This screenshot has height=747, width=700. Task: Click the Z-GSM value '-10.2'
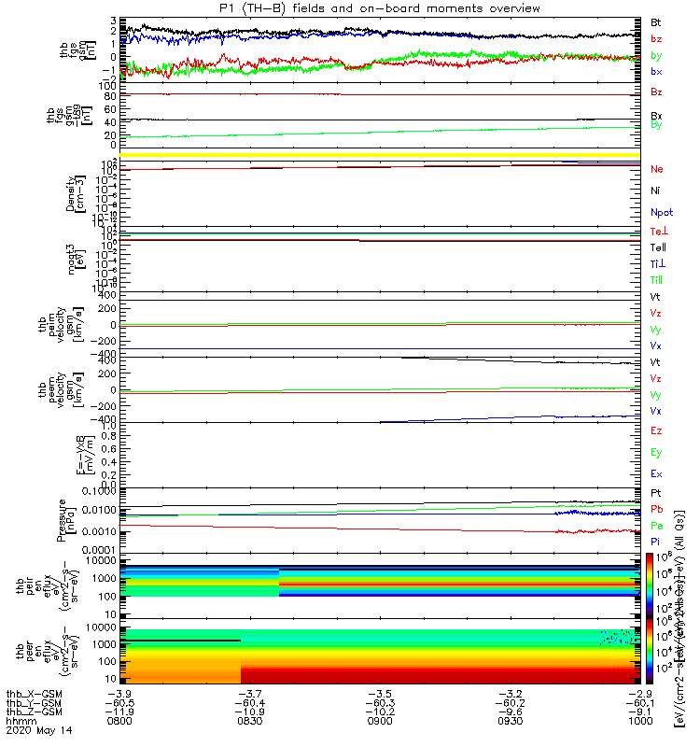click(380, 712)
